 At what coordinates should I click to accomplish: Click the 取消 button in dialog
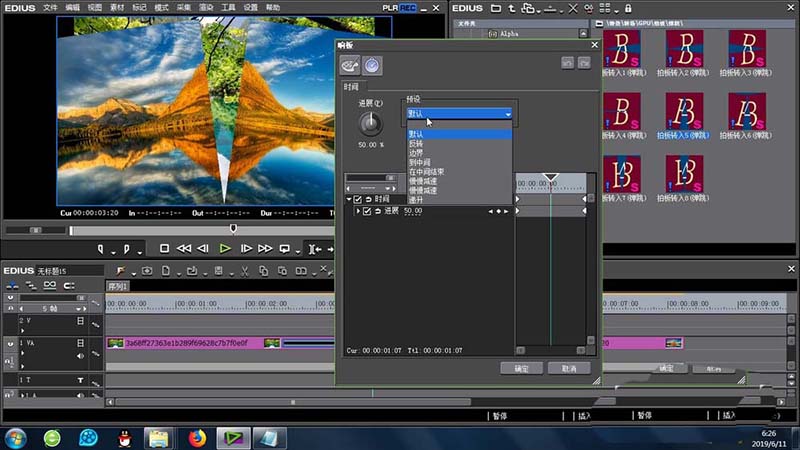click(x=569, y=368)
